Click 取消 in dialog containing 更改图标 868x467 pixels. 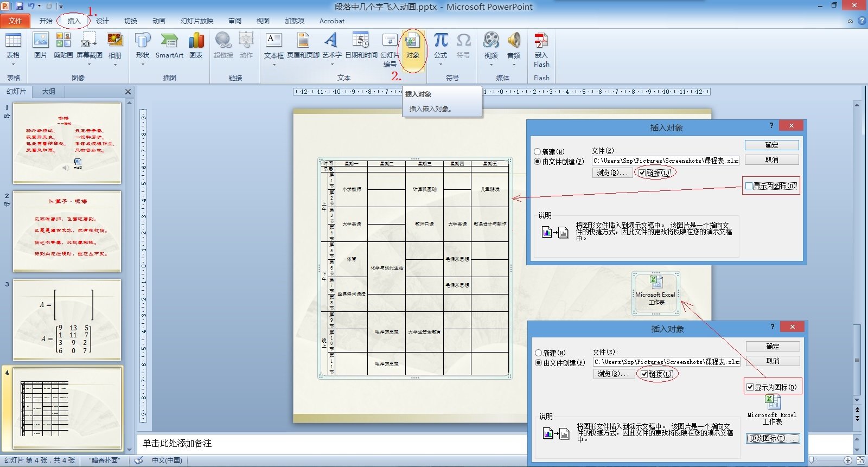click(x=773, y=361)
